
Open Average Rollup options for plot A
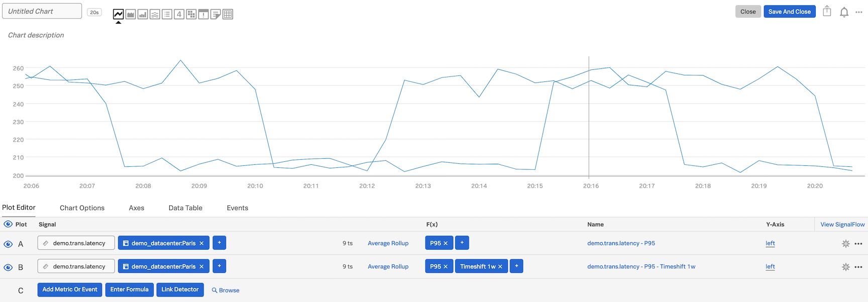click(388, 243)
